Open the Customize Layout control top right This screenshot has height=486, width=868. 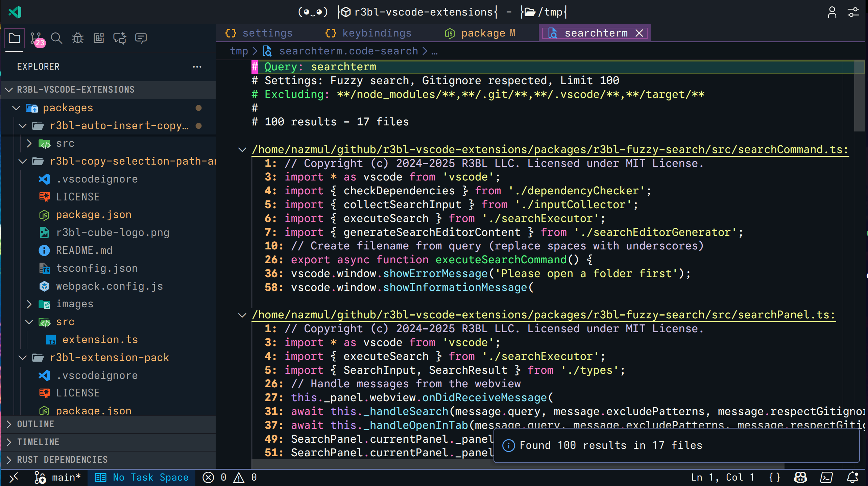[x=853, y=12]
